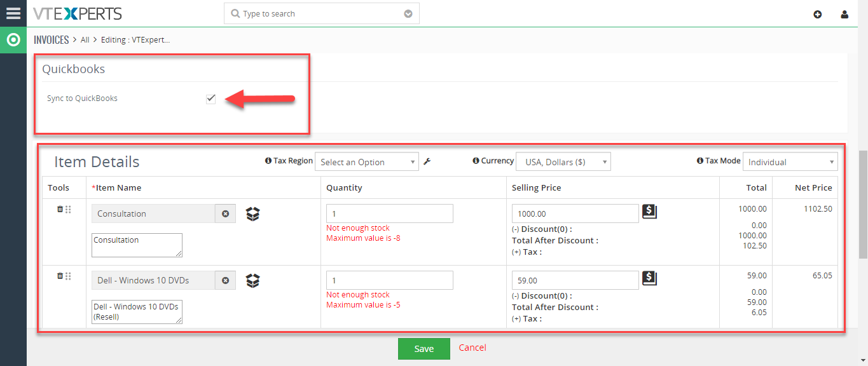
Task: Open Discount link for Consultation row
Action: pos(542,229)
